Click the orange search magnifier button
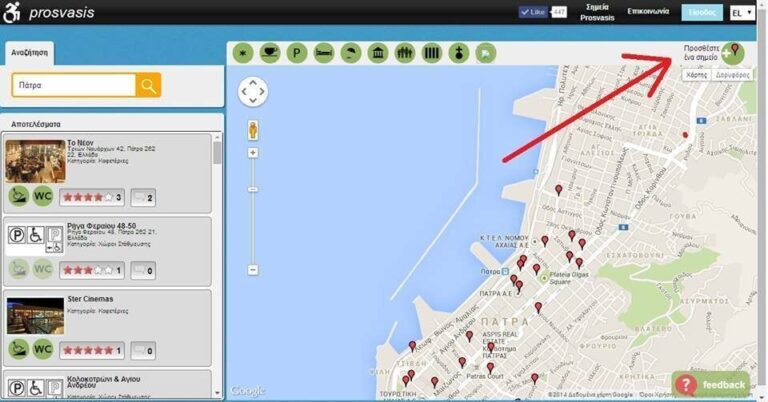Screen dimensions: 768x402 tap(148, 85)
